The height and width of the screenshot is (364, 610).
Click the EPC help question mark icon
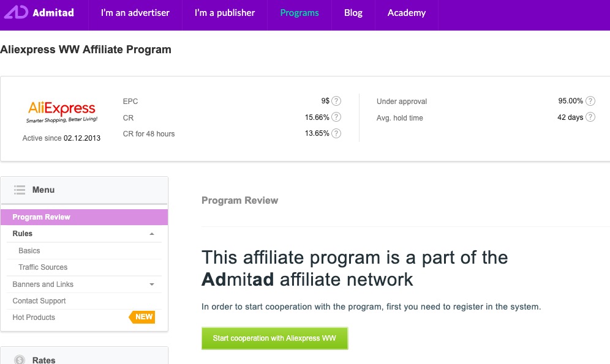[336, 101]
